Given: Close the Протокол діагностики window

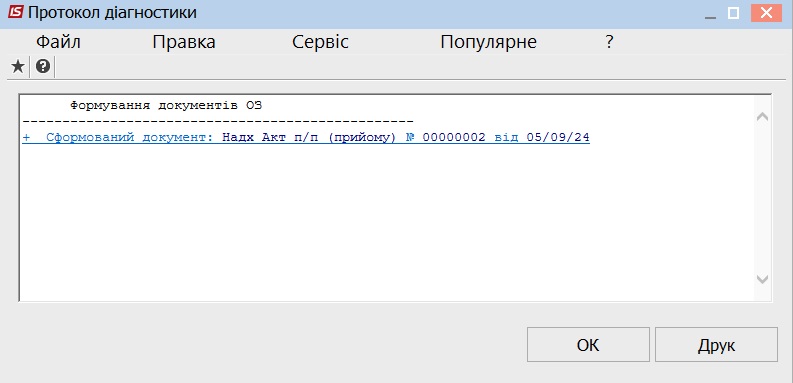Looking at the screenshot, I should tap(766, 13).
